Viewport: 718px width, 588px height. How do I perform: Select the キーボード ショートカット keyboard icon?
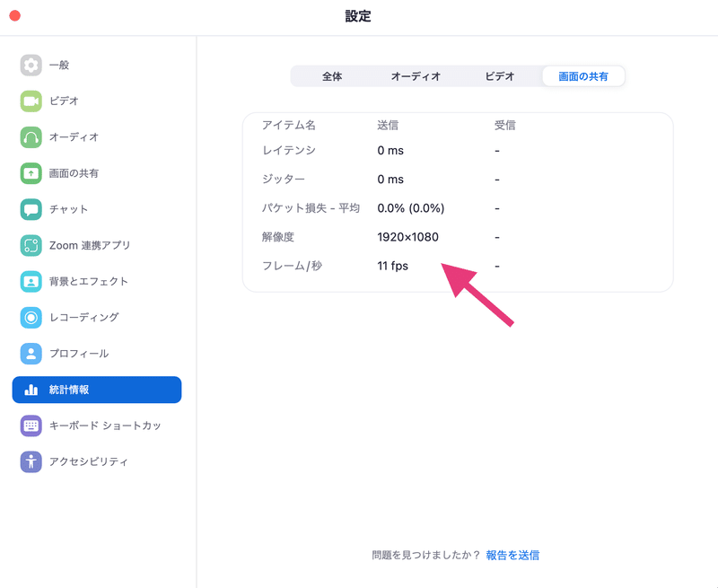pos(31,426)
